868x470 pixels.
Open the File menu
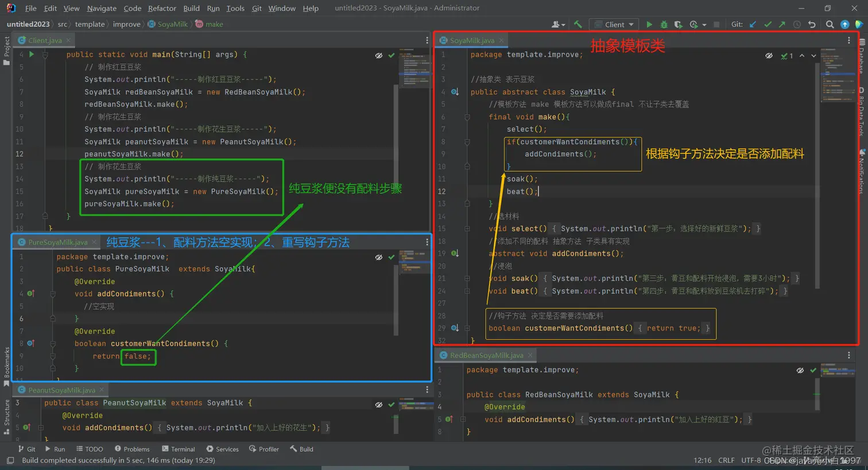(30, 8)
